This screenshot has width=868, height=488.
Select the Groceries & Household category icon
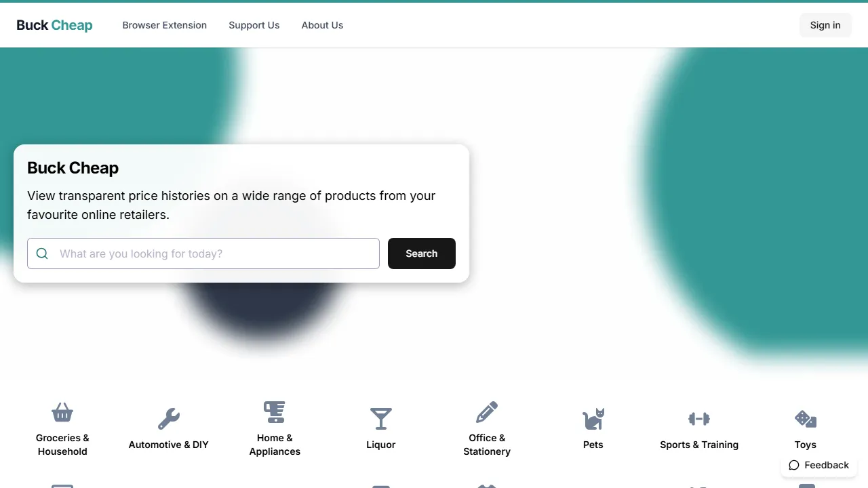point(62,412)
